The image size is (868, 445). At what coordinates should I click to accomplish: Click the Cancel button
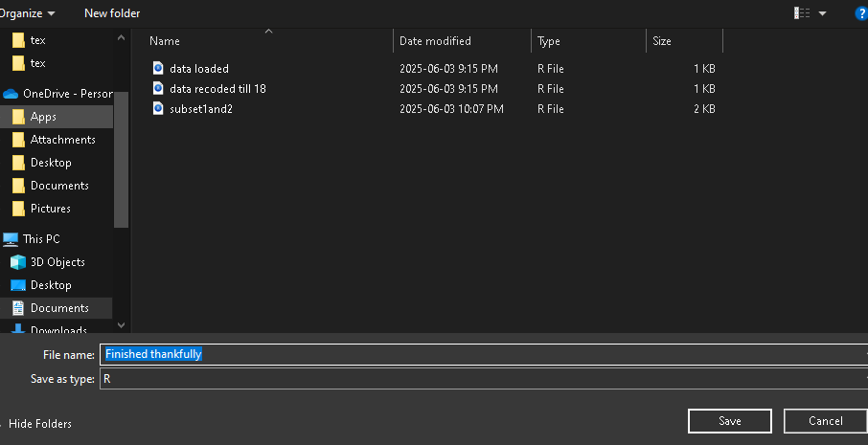[826, 421]
